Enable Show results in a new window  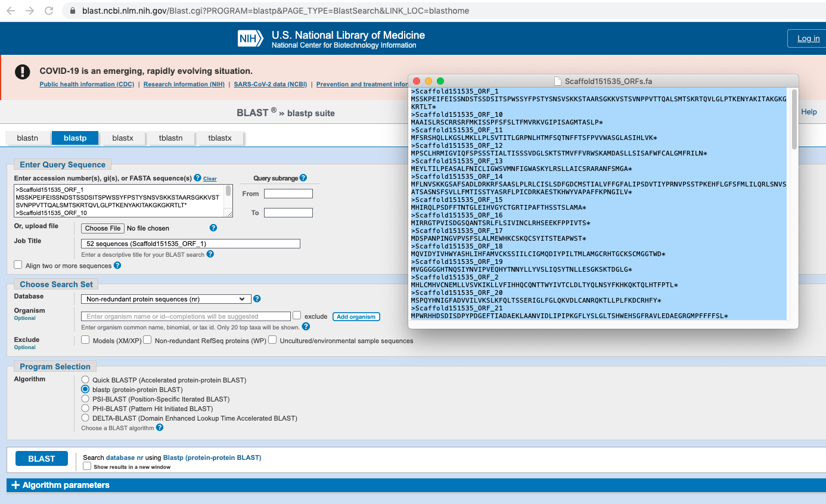coord(87,466)
